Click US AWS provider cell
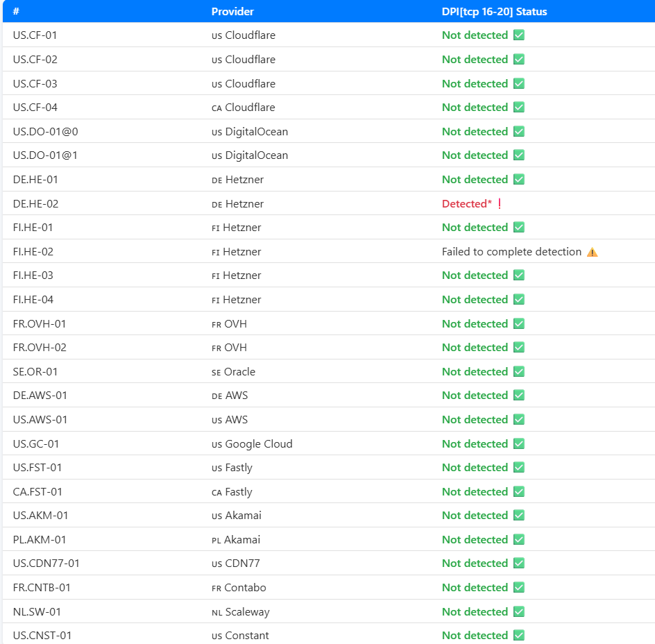655x644 pixels. tap(230, 420)
